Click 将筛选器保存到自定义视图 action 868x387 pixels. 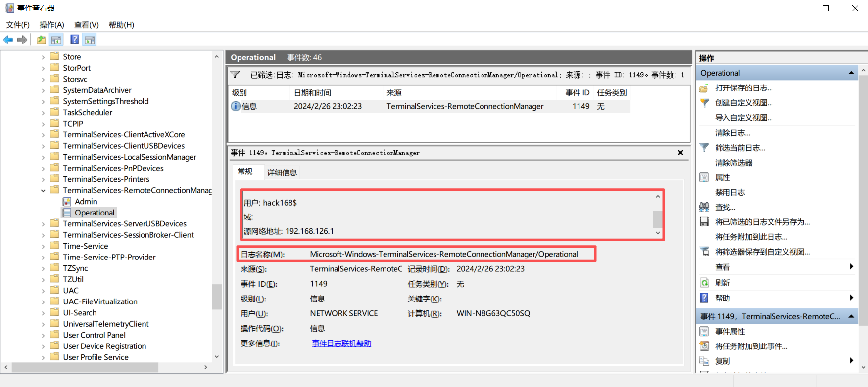click(763, 252)
